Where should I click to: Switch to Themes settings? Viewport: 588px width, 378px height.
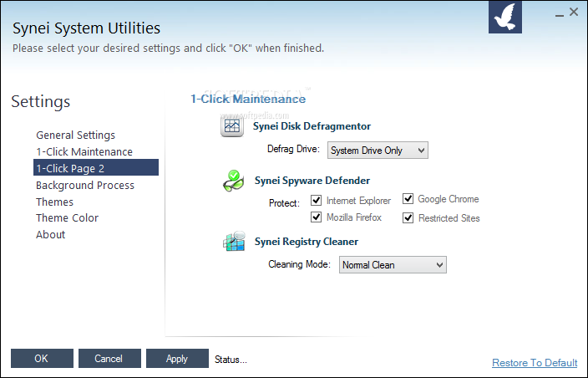click(x=55, y=202)
